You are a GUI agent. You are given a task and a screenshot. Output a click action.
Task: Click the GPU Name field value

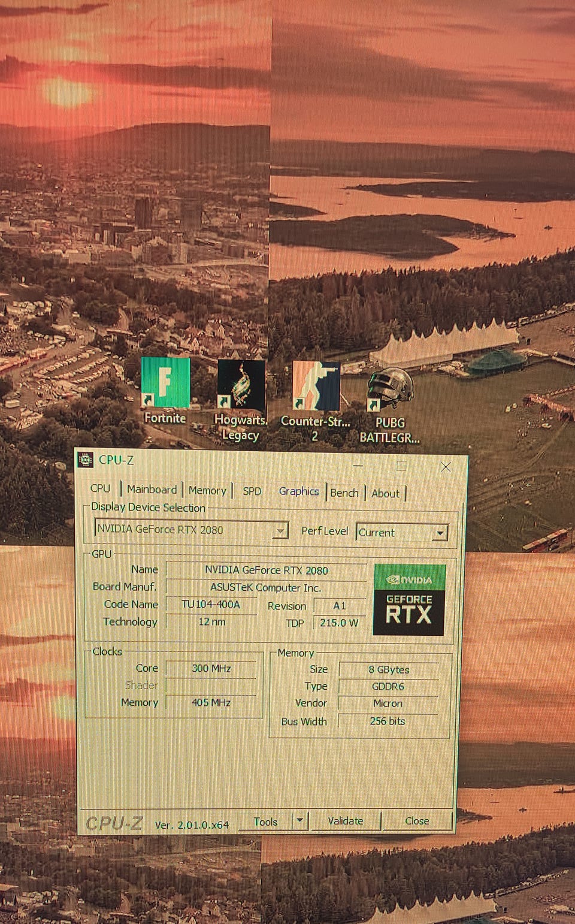(x=267, y=570)
